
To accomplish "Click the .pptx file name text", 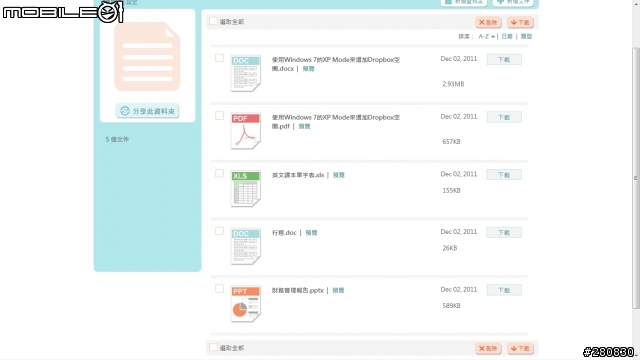I will pyautogui.click(x=298, y=291).
